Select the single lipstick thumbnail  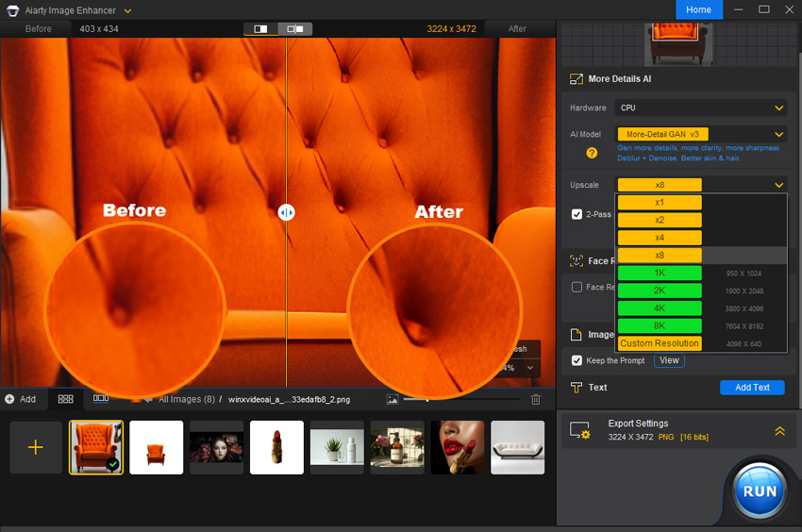[x=276, y=448]
